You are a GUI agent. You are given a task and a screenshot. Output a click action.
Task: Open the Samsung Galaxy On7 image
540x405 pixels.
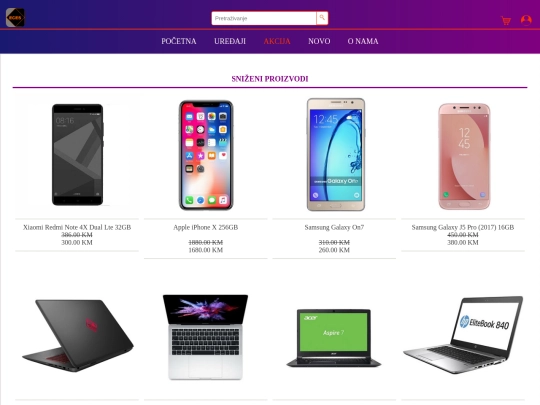point(335,155)
